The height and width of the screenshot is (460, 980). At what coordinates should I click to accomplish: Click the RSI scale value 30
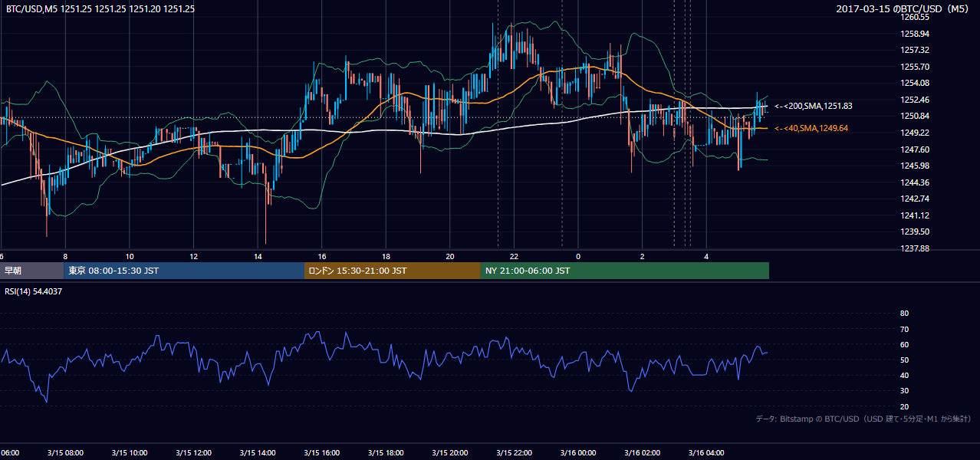pyautogui.click(x=904, y=391)
